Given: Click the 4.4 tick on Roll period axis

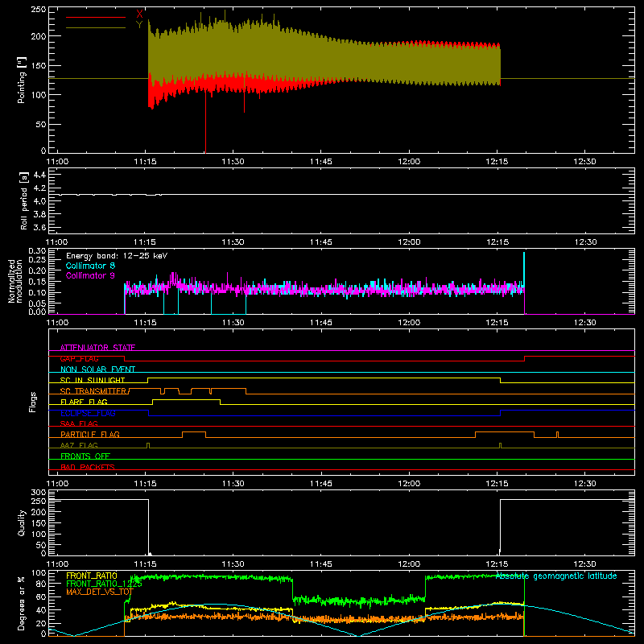Looking at the screenshot, I should 39,175.
